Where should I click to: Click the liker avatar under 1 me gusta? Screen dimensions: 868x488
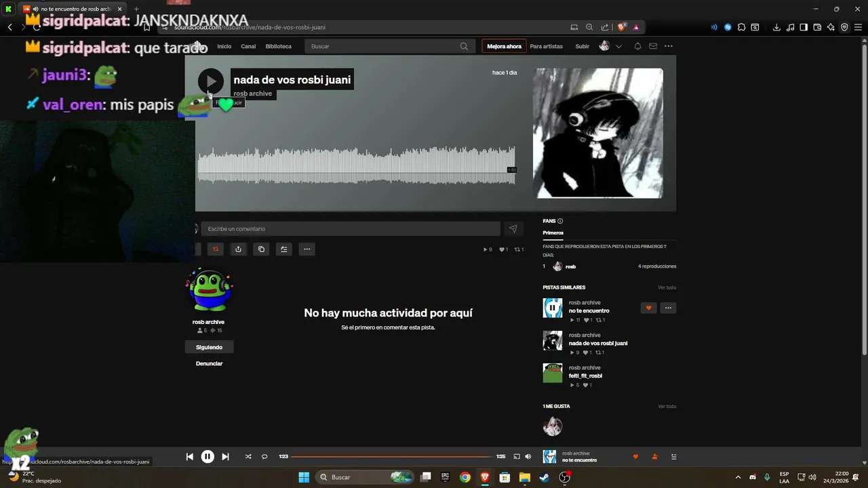click(553, 426)
